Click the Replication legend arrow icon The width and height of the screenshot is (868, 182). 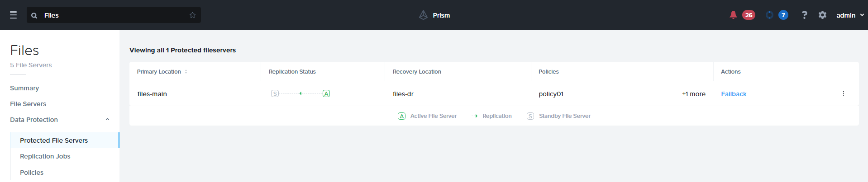[475, 116]
